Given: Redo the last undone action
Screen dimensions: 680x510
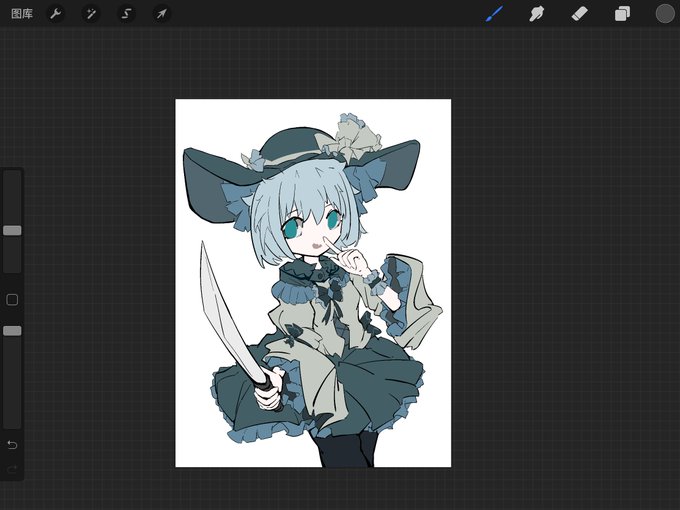Looking at the screenshot, I should click(x=12, y=469).
